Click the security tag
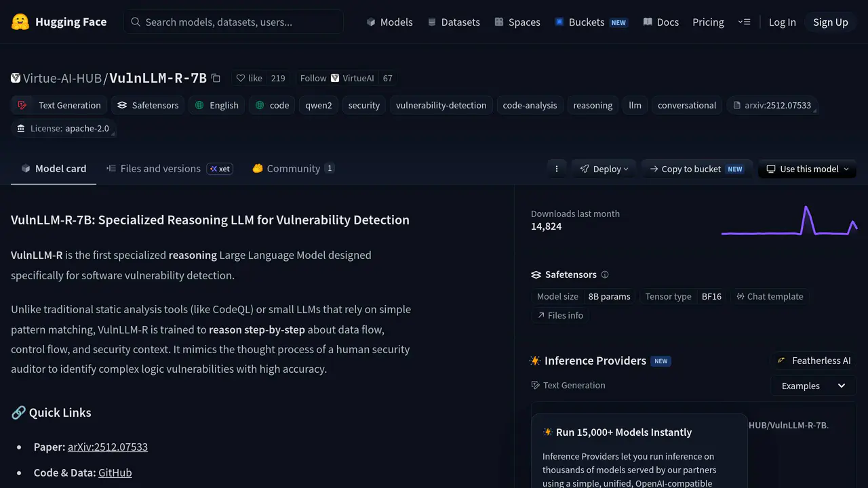Image resolution: width=868 pixels, height=488 pixels. click(364, 105)
